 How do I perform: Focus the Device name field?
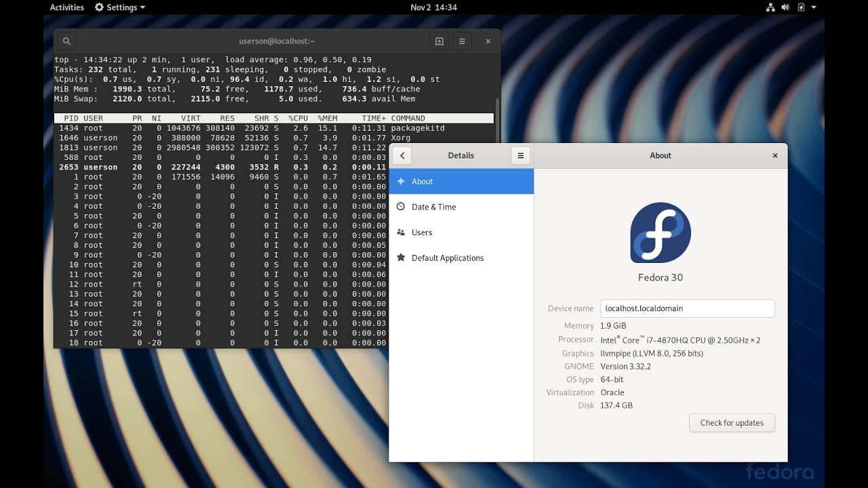point(688,308)
